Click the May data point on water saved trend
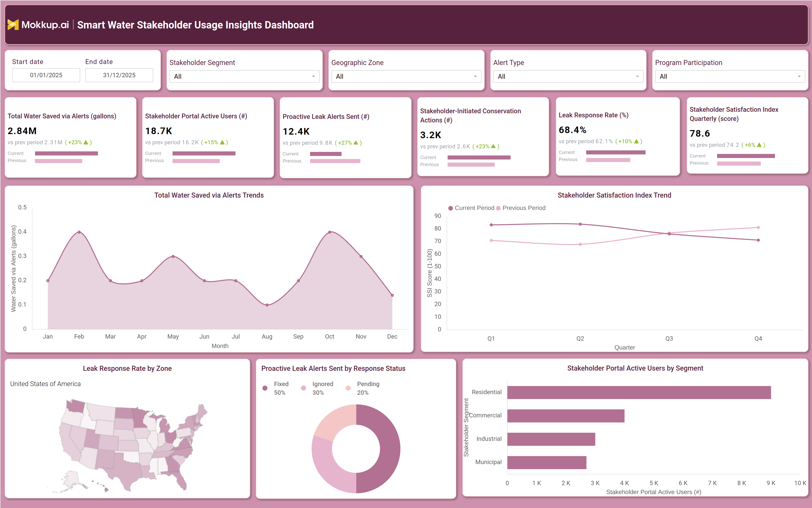Viewport: 812px width, 508px height. (173, 256)
